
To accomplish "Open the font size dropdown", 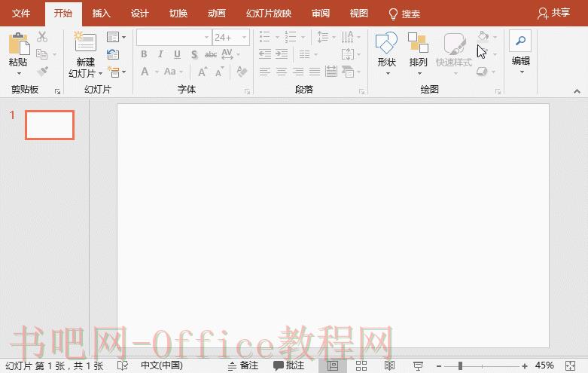I will pos(244,37).
